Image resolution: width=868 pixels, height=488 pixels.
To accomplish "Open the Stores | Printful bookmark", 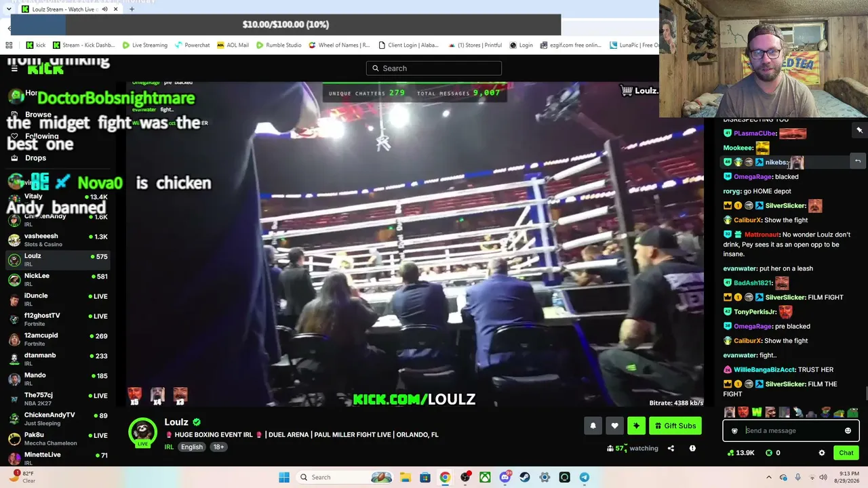I will [x=475, y=45].
